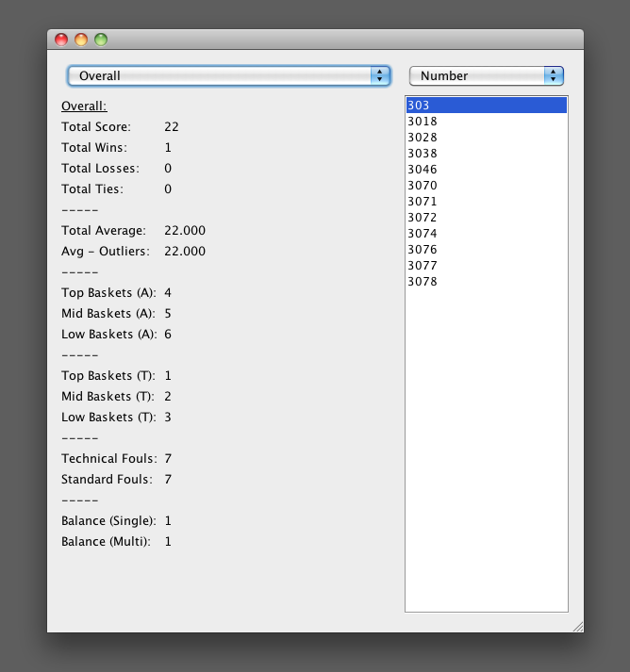Click the Balance (Multi) label
Viewport: 630px width, 672px height.
point(106,542)
